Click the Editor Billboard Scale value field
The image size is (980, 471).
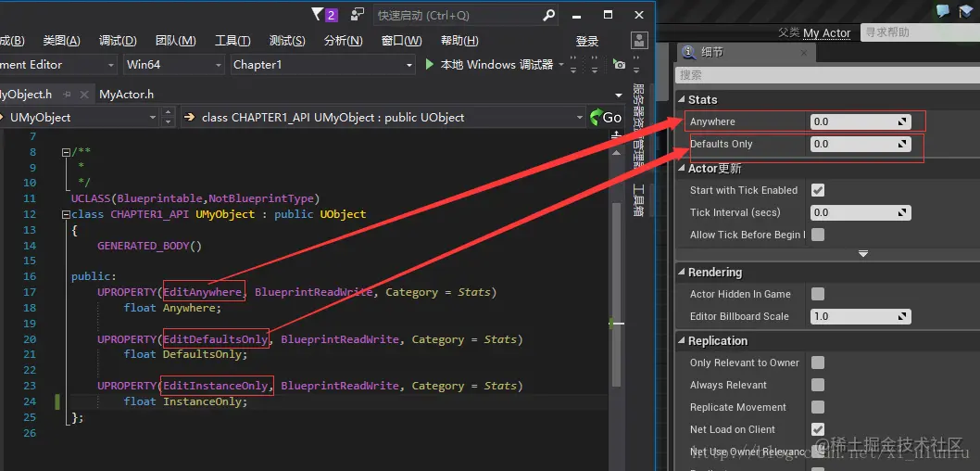coord(861,316)
